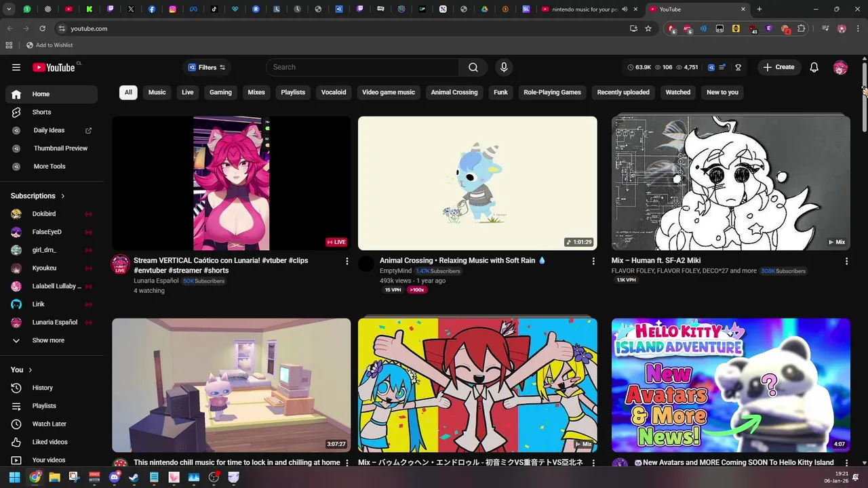The width and height of the screenshot is (868, 488).
Task: Select the New to you chip
Action: tap(722, 92)
